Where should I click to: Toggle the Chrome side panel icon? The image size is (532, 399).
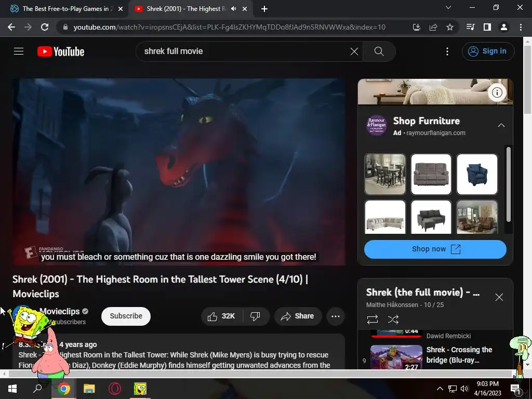point(487,27)
